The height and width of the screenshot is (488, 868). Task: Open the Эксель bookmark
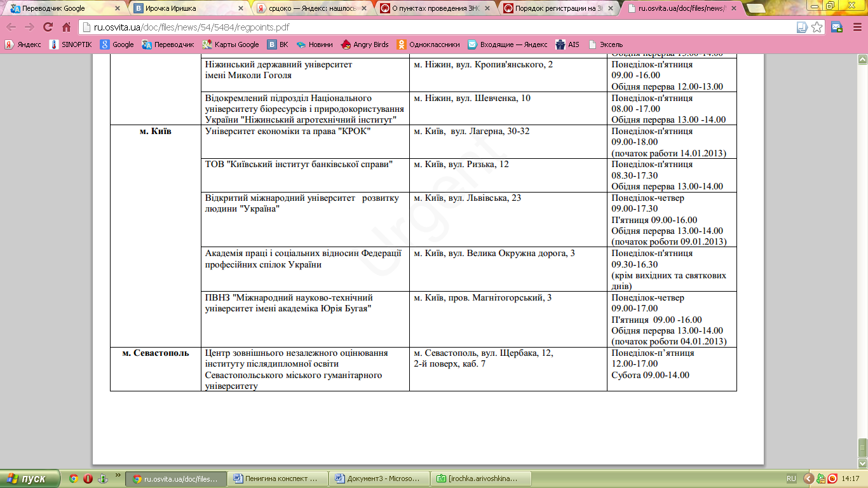pos(606,44)
